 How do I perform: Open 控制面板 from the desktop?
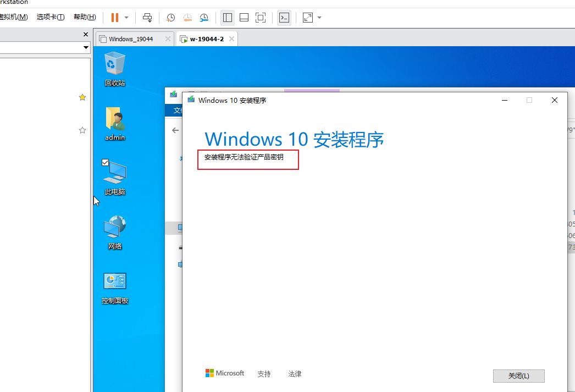(114, 286)
